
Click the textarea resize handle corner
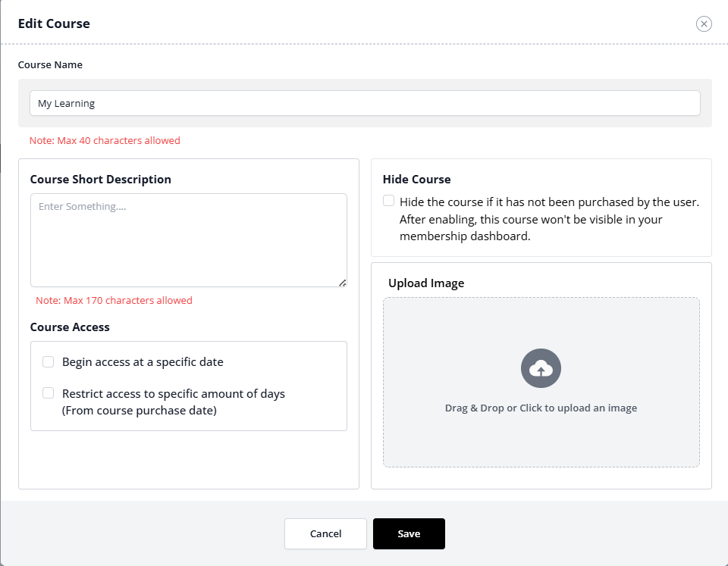[342, 283]
